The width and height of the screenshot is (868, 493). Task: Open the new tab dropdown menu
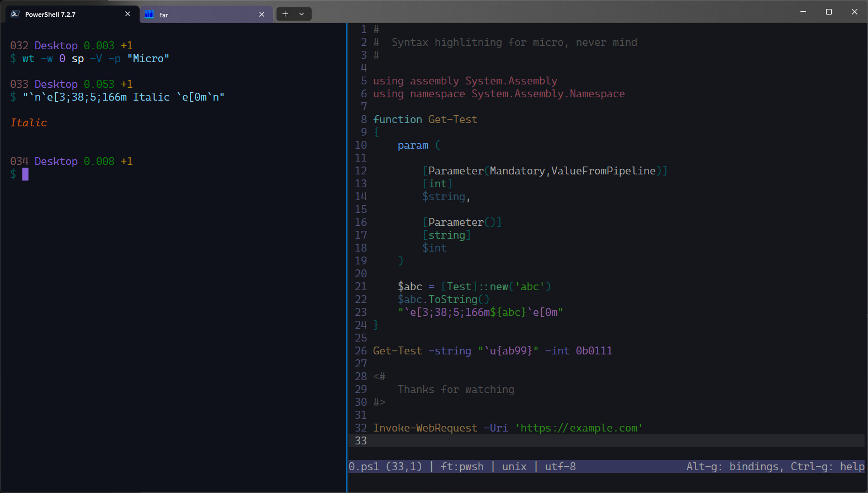click(302, 13)
